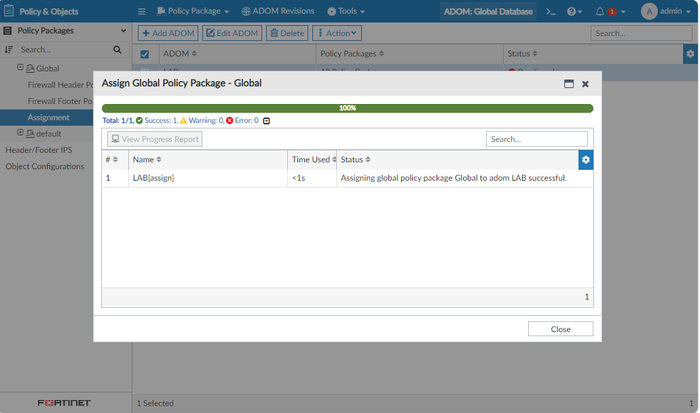Screen dimensions: 700x413
Task: Maximize the Assign Global Policy Package dialog
Action: click(568, 83)
